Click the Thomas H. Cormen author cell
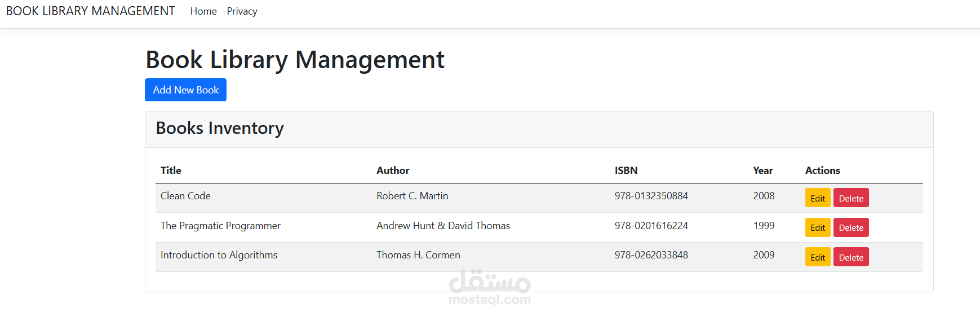Viewport: 980px width, 313px height. pyautogui.click(x=418, y=255)
